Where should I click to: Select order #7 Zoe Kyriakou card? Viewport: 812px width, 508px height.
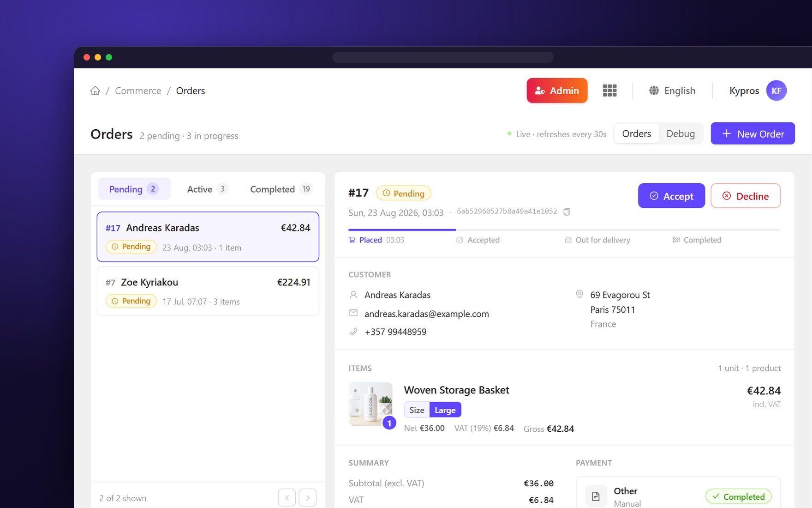click(208, 291)
